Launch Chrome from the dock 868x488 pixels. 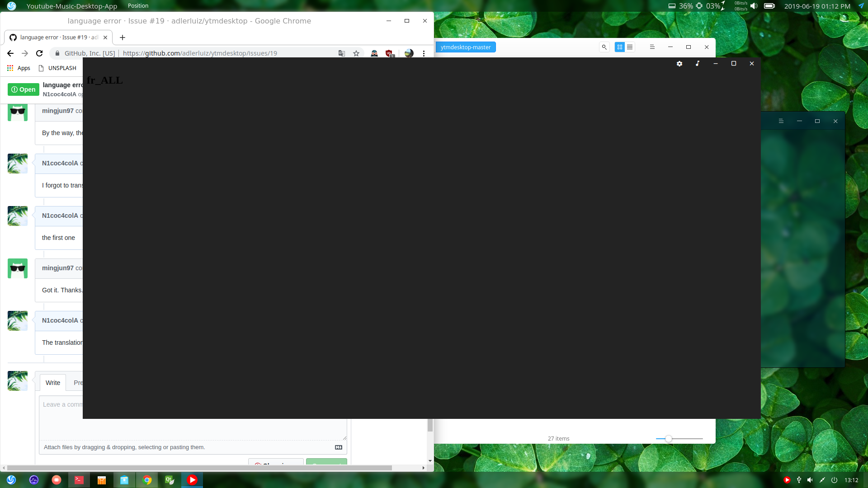(147, 480)
